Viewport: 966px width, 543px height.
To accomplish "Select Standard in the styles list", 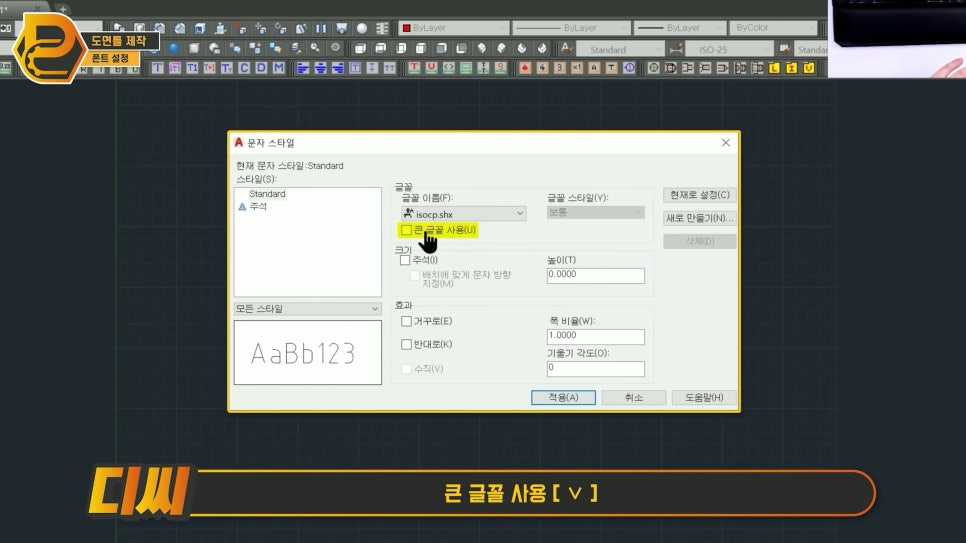I will coord(267,194).
